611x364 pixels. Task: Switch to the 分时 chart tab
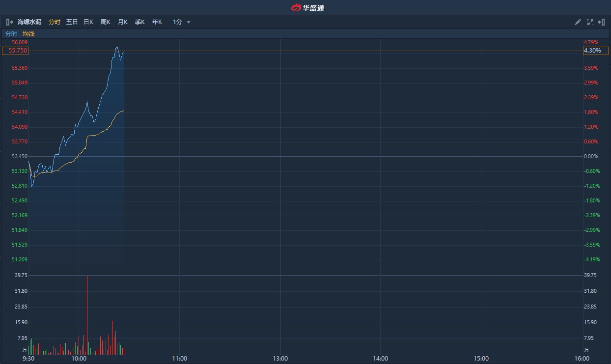coord(55,22)
